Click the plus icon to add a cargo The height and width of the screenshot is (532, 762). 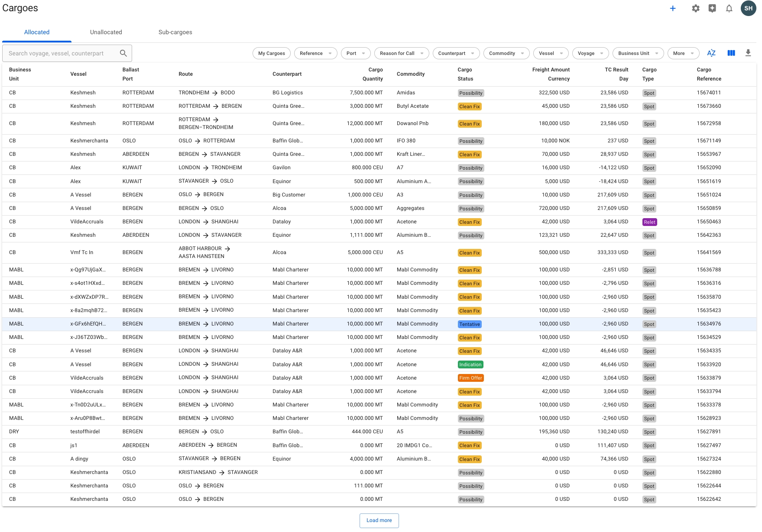click(x=673, y=8)
